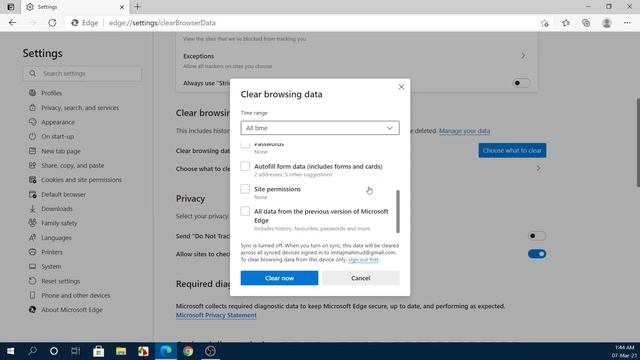This screenshot has width=640, height=360.
Task: Switch to Microsoft Edge taskbar icon
Action: click(x=166, y=351)
